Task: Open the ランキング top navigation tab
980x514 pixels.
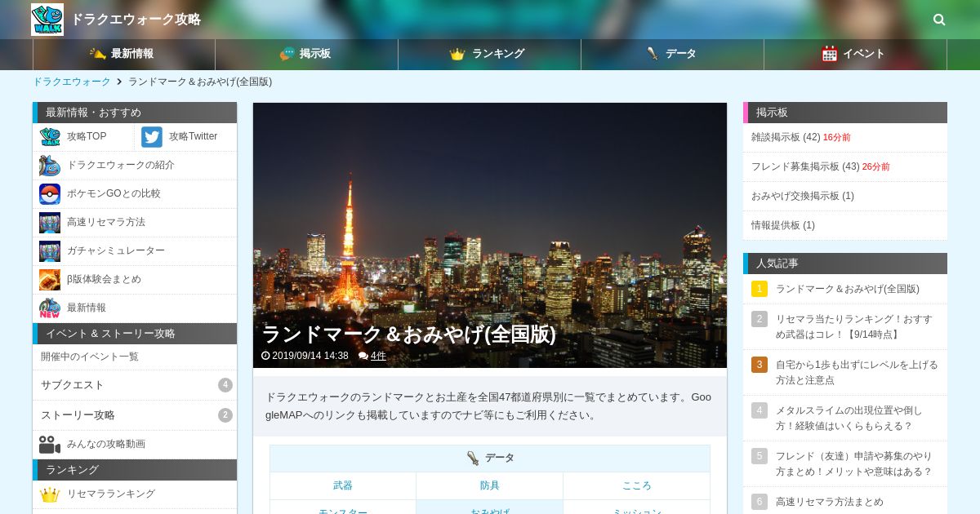Action: 490,54
